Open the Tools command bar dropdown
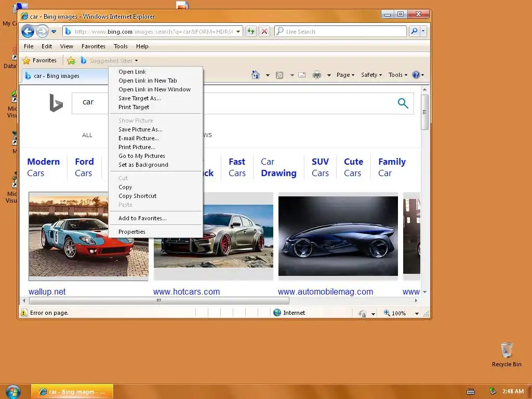532x399 pixels. (397, 75)
